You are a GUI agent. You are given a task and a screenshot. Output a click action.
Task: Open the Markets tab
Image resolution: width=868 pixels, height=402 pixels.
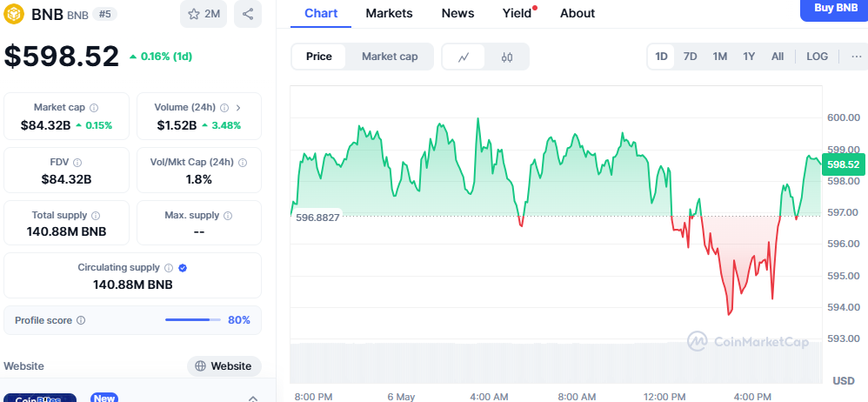coord(389,13)
